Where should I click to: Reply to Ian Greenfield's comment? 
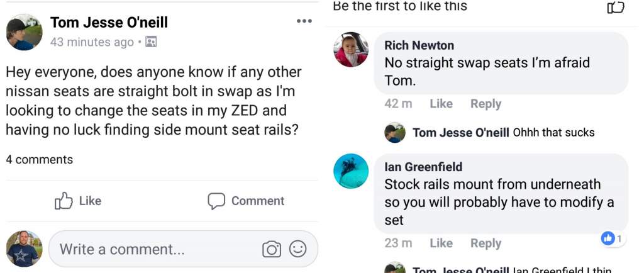pos(486,243)
